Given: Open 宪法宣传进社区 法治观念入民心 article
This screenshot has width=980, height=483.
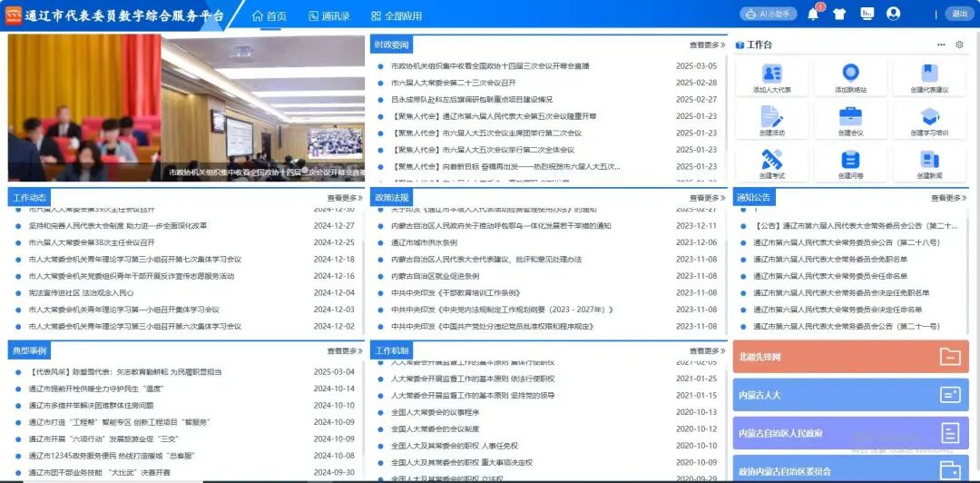Looking at the screenshot, I should (82, 293).
